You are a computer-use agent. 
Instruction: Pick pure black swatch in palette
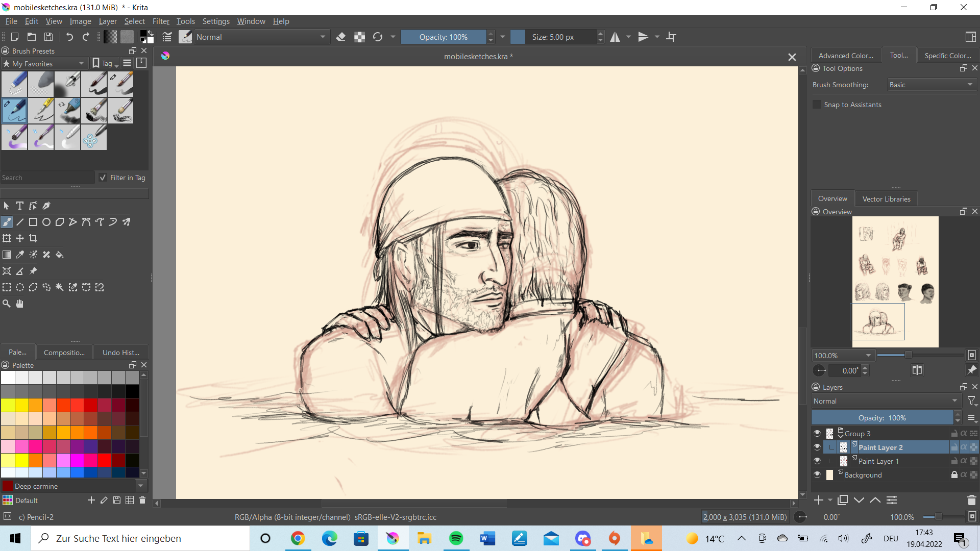pos(132,391)
